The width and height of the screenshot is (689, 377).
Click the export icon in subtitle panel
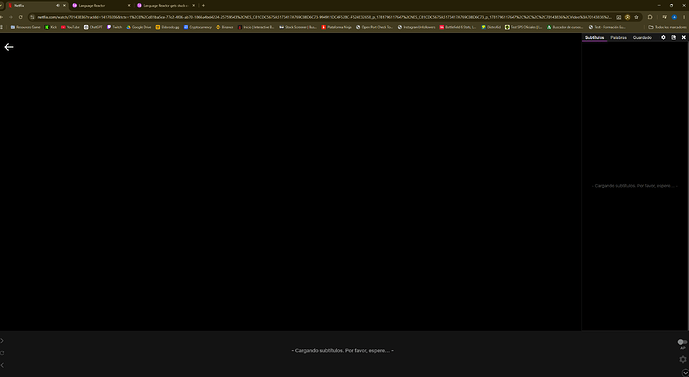click(x=674, y=37)
